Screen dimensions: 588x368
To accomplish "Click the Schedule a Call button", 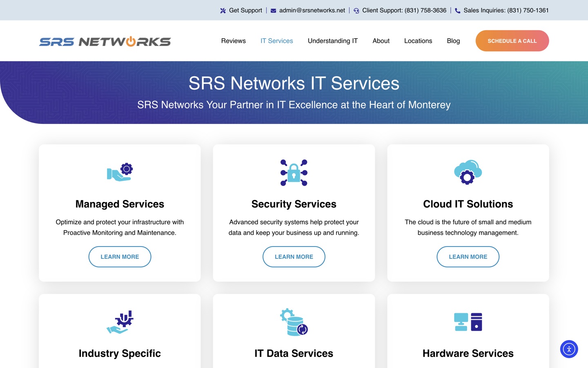I will (512, 41).
